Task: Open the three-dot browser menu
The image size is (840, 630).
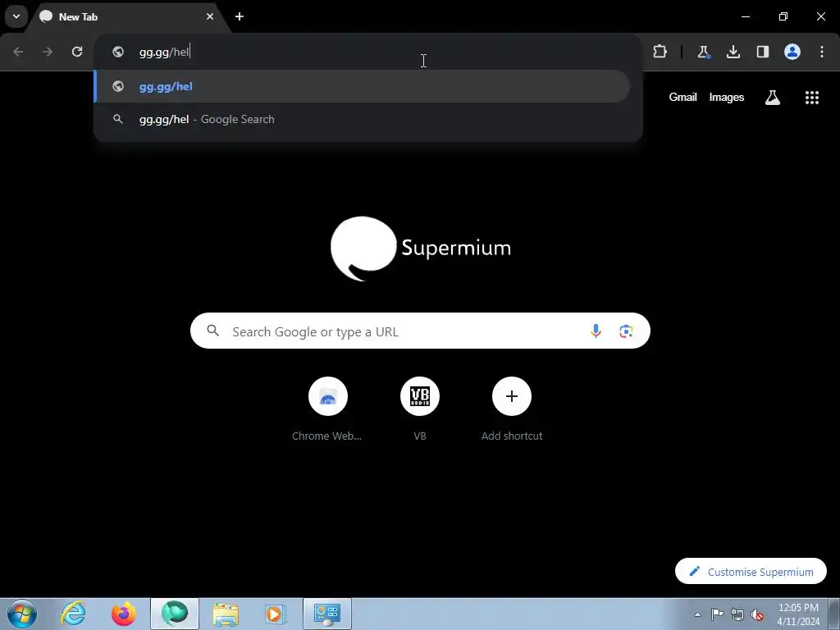Action: tap(822, 52)
